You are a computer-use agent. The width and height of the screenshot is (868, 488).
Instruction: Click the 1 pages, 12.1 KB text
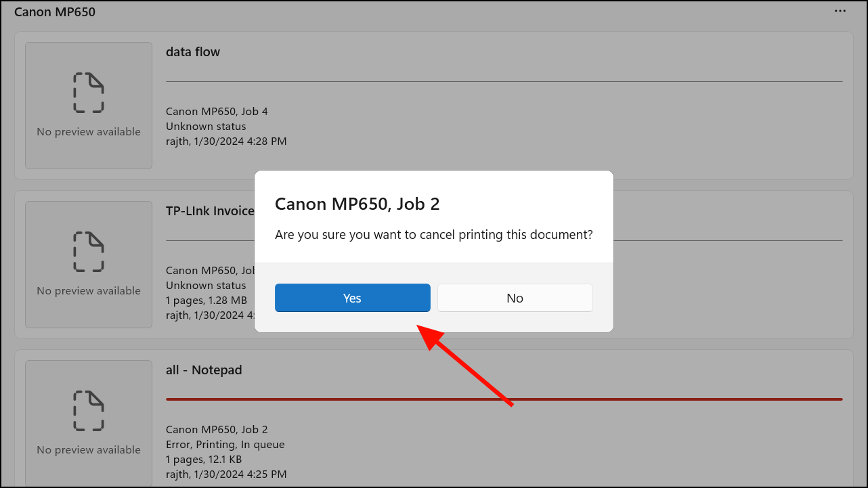[x=204, y=459]
